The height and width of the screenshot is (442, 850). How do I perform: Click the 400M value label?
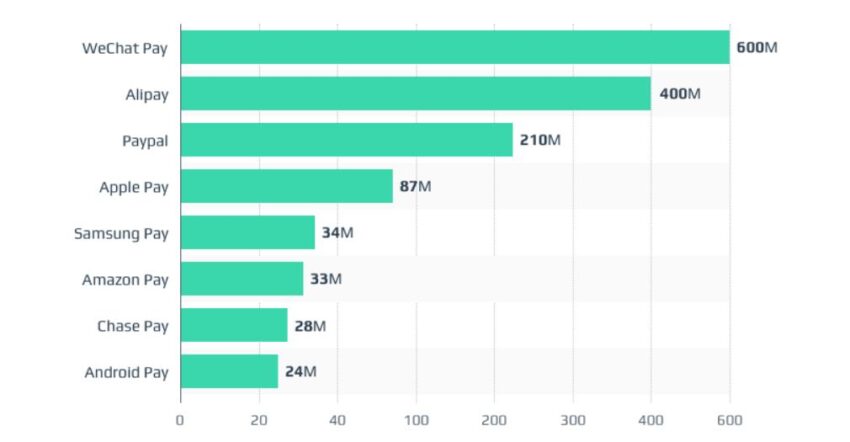[x=680, y=94]
